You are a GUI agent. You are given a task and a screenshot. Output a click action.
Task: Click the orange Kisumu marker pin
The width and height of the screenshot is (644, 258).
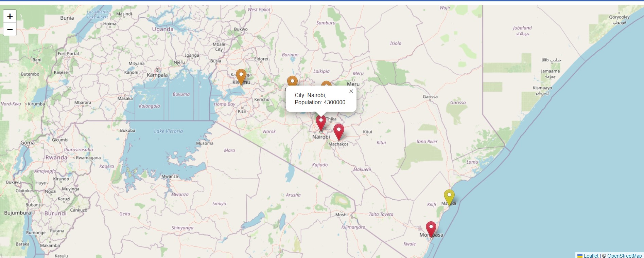(241, 76)
